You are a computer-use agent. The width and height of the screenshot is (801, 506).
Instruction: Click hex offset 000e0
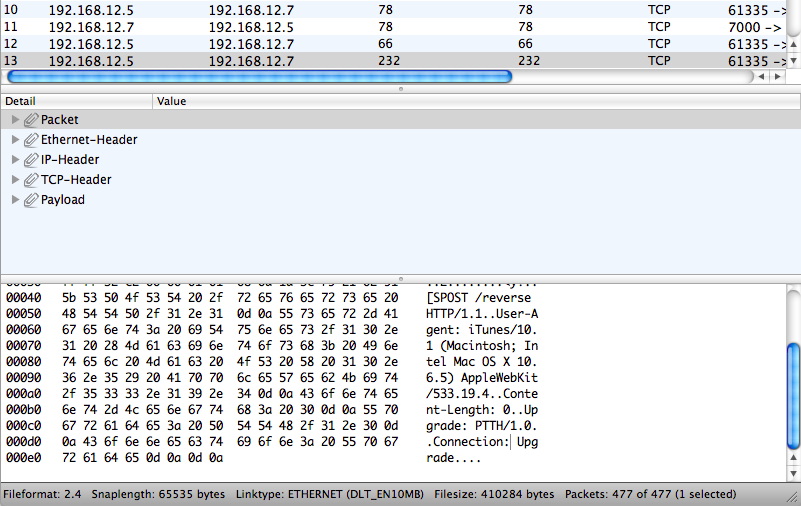(23, 458)
